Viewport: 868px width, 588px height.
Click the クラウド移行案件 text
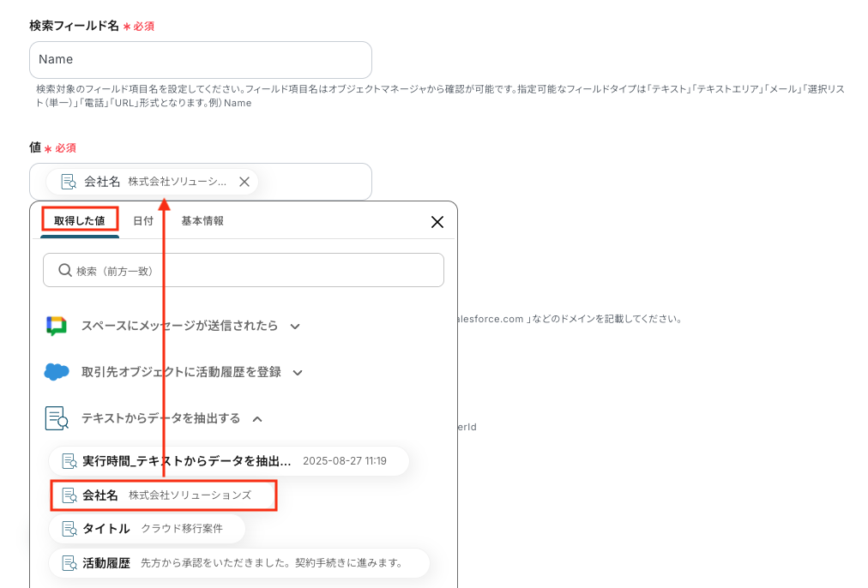(x=182, y=529)
